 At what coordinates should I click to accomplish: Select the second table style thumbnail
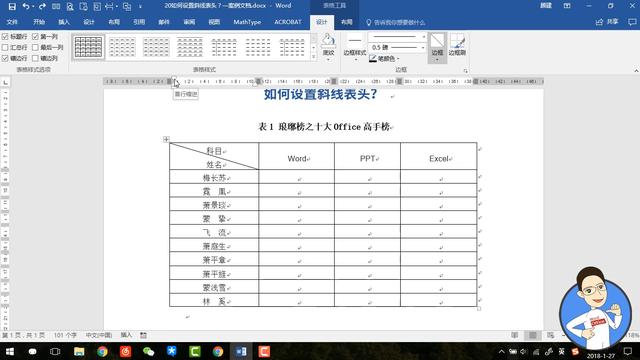122,47
